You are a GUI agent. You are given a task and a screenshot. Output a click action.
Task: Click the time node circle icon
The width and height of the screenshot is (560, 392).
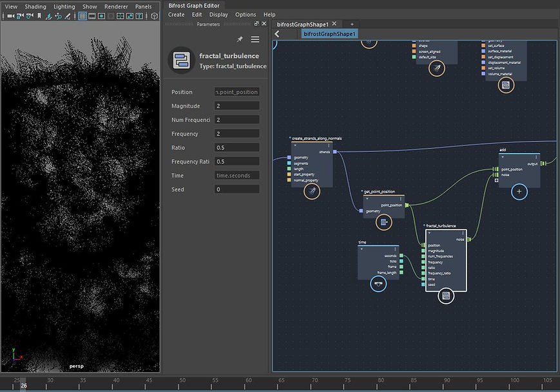378,285
